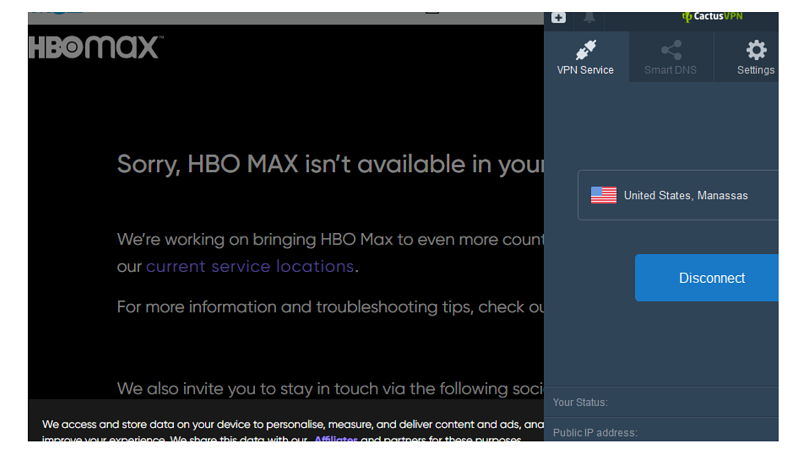Click the "For more information and troubleshooting tips" text
Viewport: 806px width, 453px height.
tap(331, 307)
